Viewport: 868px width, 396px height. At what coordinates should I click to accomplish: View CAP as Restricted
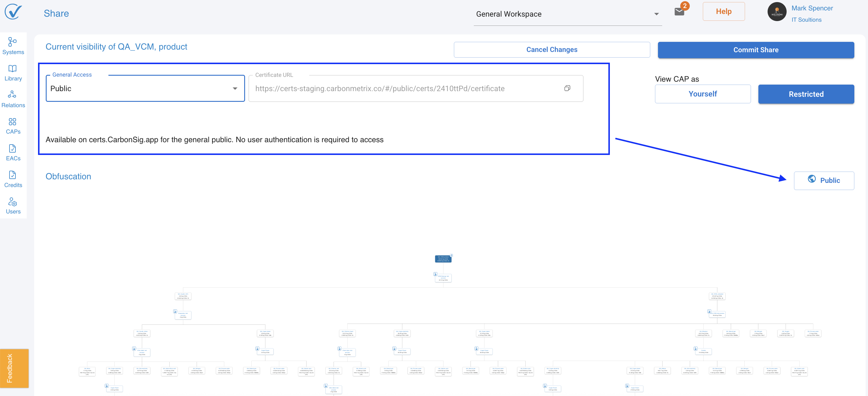point(806,94)
